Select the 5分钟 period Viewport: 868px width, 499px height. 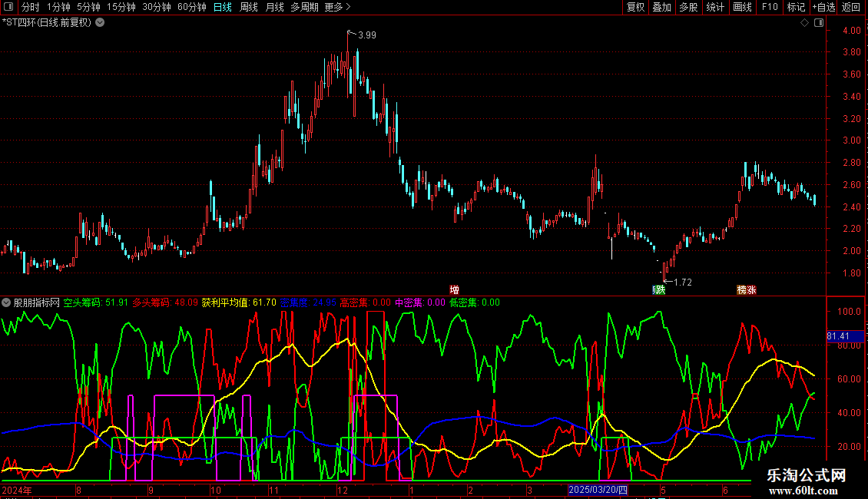click(x=88, y=7)
